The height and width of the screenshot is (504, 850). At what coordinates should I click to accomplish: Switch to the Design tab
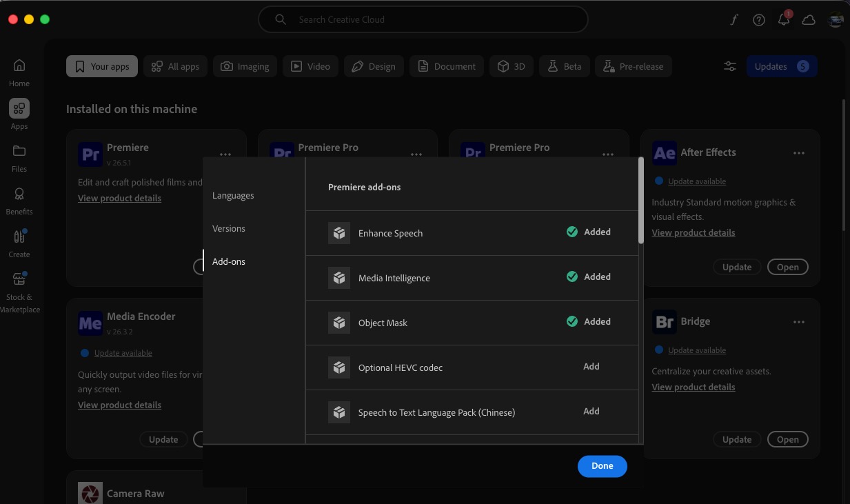(x=374, y=66)
